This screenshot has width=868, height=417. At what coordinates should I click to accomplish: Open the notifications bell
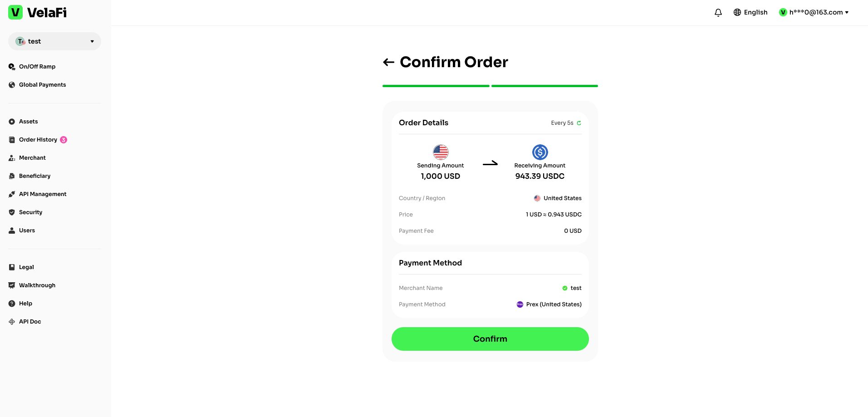[x=718, y=12]
